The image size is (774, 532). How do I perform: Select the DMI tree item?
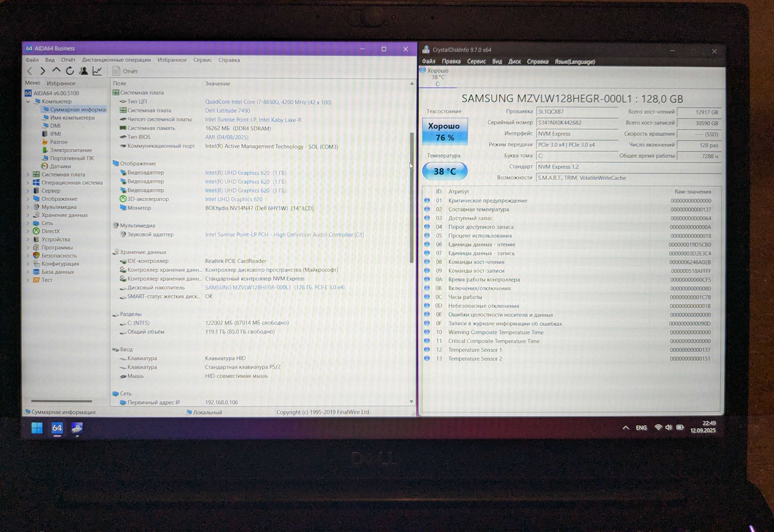point(55,126)
